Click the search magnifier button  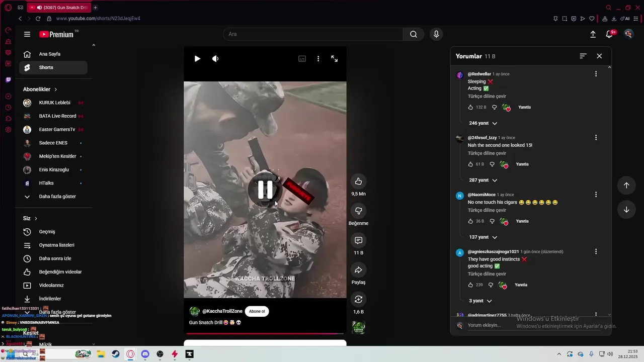(414, 34)
